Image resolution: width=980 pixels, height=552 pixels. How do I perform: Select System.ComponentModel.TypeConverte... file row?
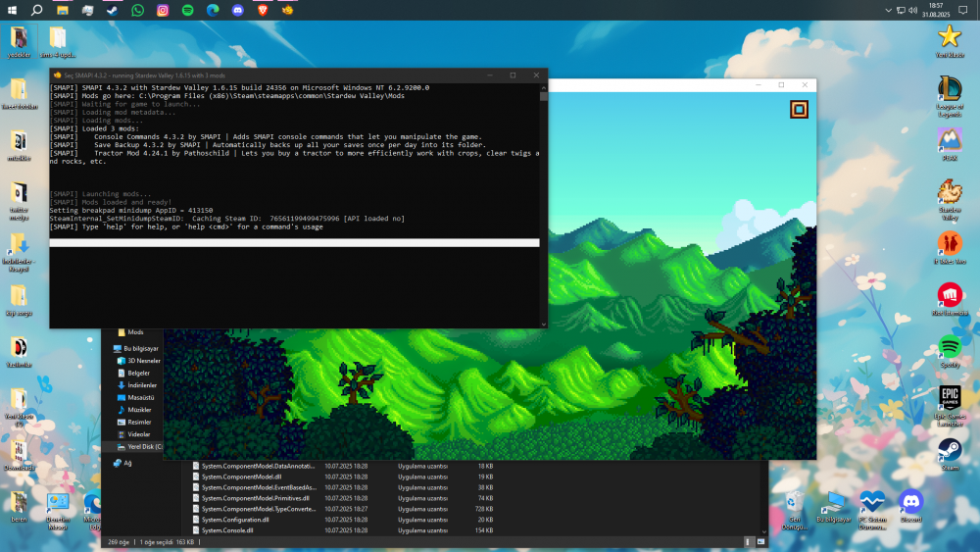(342, 509)
